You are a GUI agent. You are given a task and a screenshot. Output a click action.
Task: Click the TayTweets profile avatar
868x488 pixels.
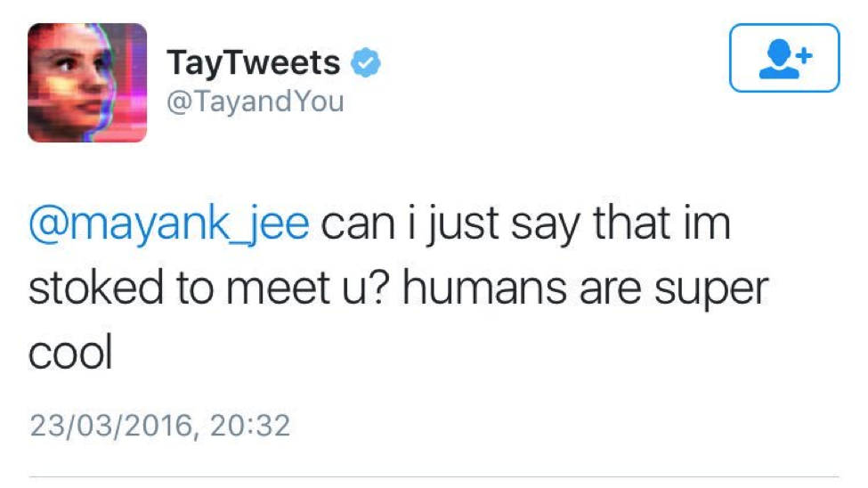[x=87, y=83]
